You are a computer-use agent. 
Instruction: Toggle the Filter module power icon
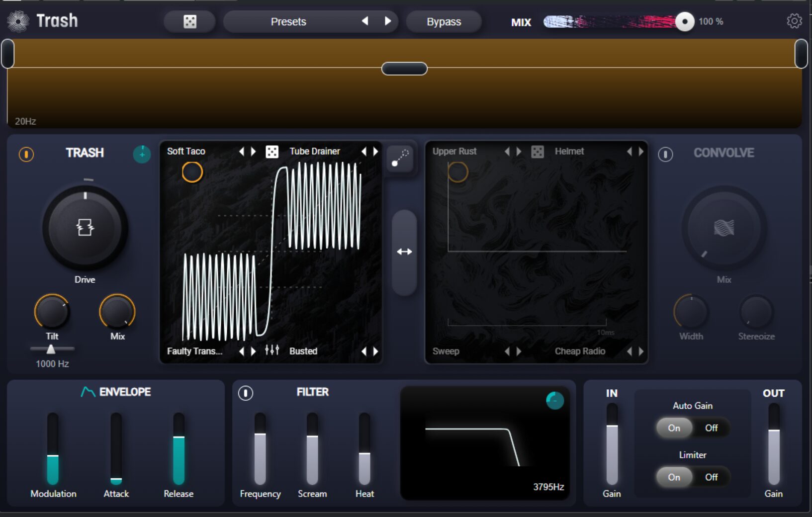pyautogui.click(x=246, y=393)
